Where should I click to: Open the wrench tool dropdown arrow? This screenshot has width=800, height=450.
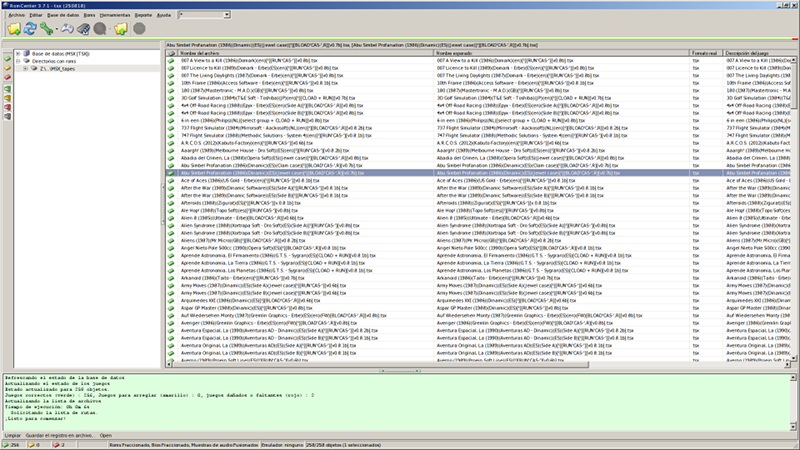click(56, 30)
